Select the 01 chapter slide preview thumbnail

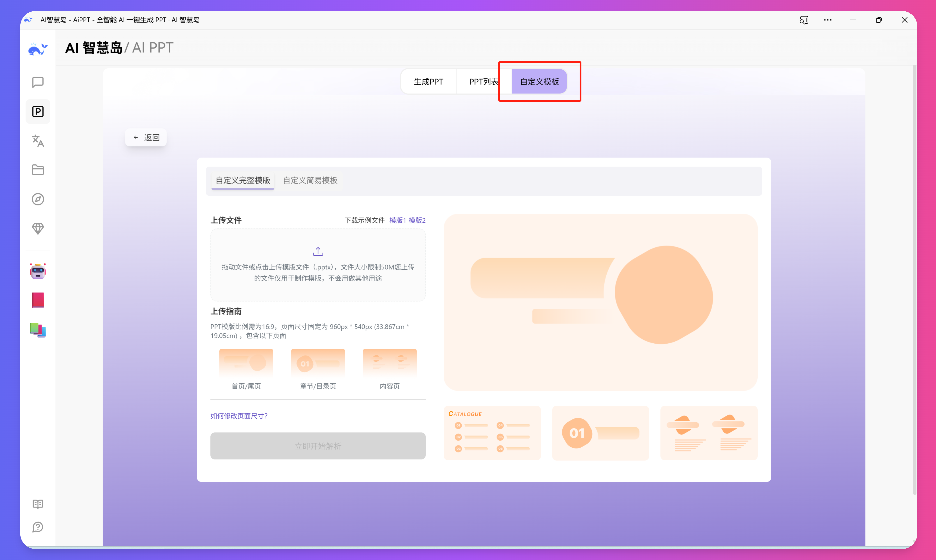[600, 433]
